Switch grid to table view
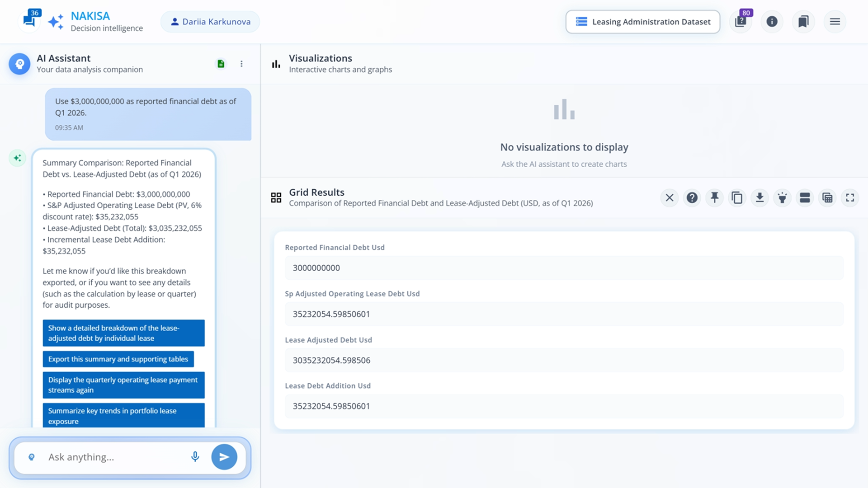This screenshot has width=868, height=488. 827,197
